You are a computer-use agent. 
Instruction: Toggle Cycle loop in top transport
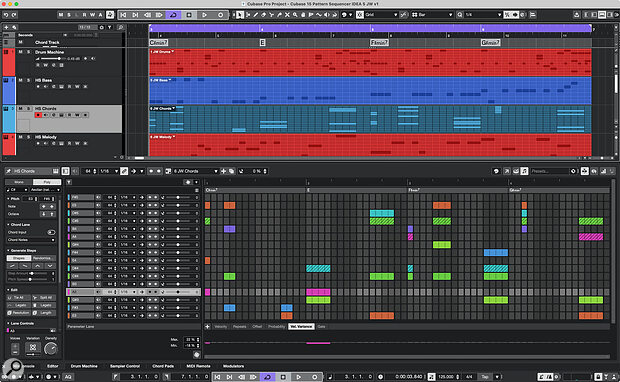coord(173,15)
